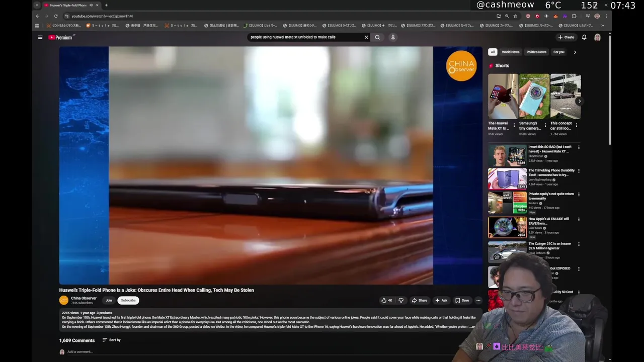This screenshot has height=362, width=644.
Task: Open the Ask AI button
Action: tap(441, 300)
